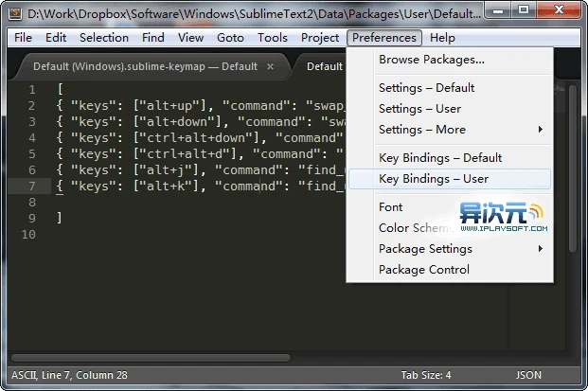The width and height of the screenshot is (588, 391).
Task: Open Settings – User
Action: pos(419,109)
